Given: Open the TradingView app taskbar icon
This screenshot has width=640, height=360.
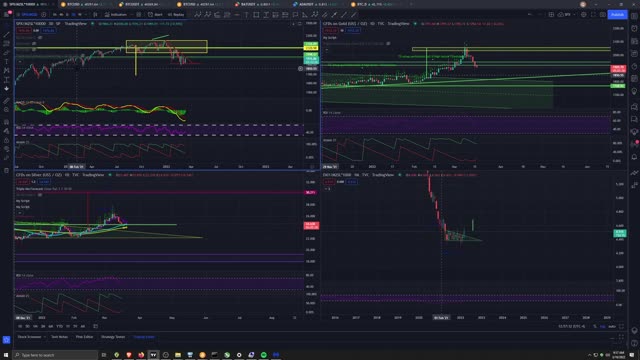Looking at the screenshot, I should pos(153,355).
